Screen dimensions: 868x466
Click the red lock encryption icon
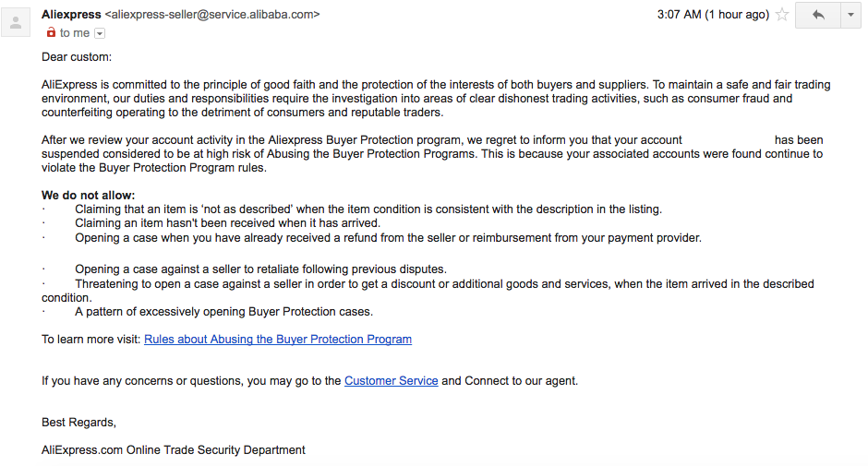(51, 33)
